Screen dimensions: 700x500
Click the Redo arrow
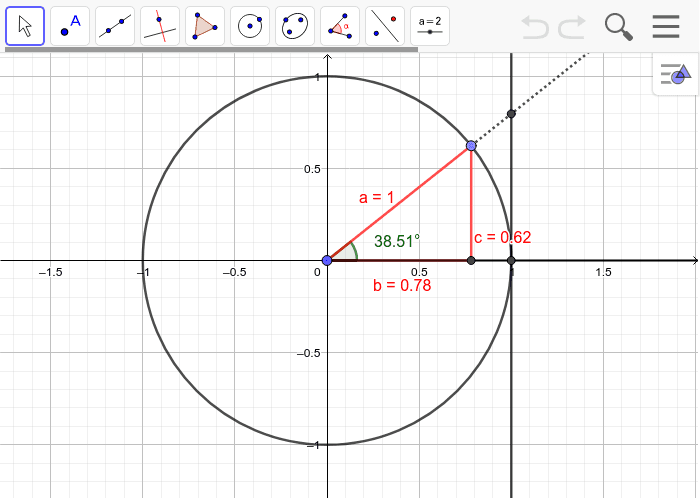[572, 27]
